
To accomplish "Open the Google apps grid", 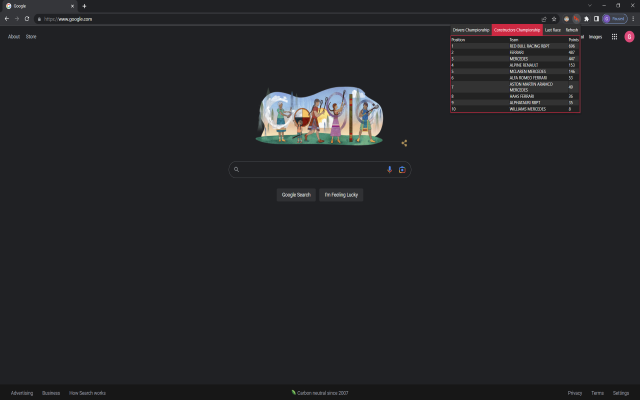I will (x=614, y=37).
